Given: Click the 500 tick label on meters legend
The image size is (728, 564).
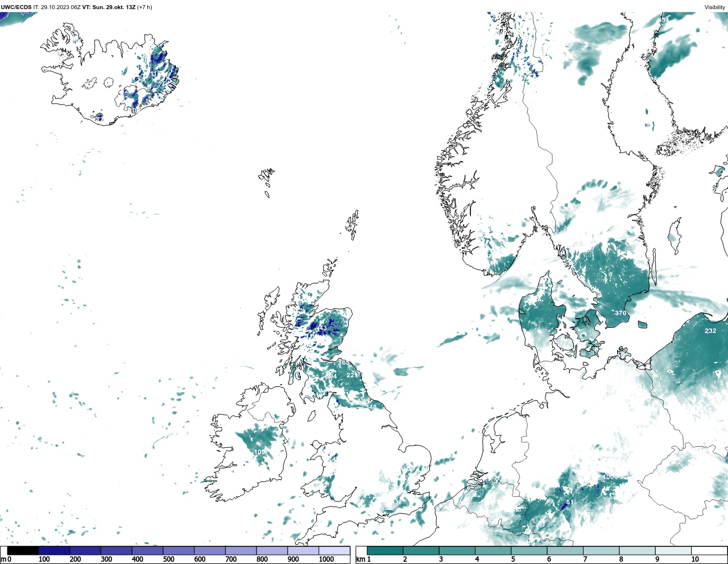Looking at the screenshot, I should pyautogui.click(x=168, y=559).
